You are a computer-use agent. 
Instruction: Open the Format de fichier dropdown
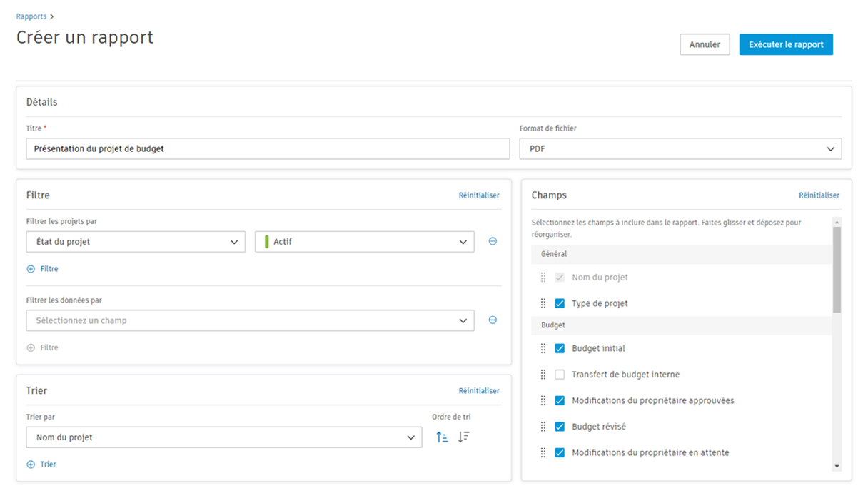point(680,149)
